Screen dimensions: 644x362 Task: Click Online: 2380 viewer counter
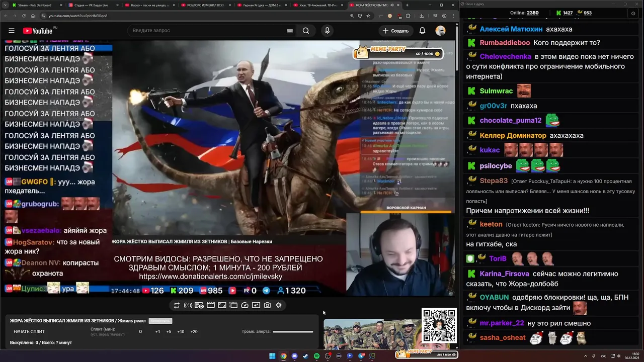tap(524, 13)
